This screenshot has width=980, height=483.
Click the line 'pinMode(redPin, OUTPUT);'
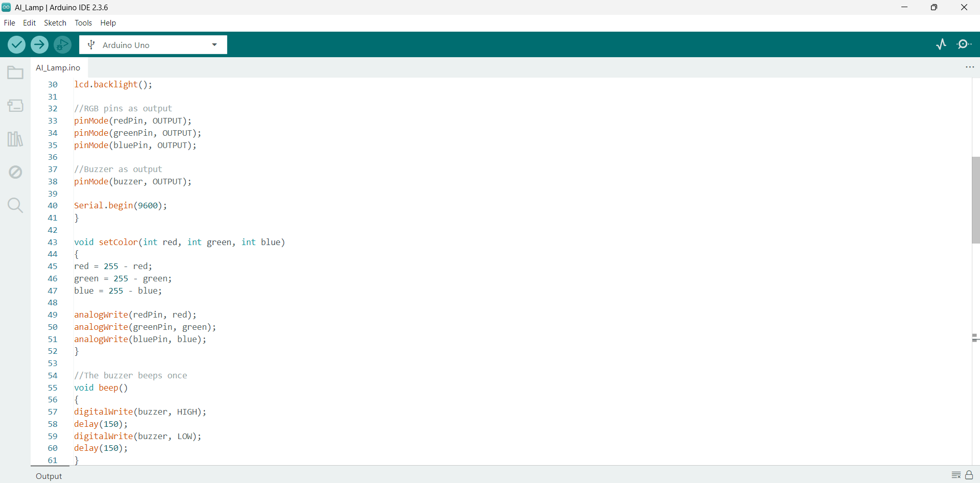133,120
